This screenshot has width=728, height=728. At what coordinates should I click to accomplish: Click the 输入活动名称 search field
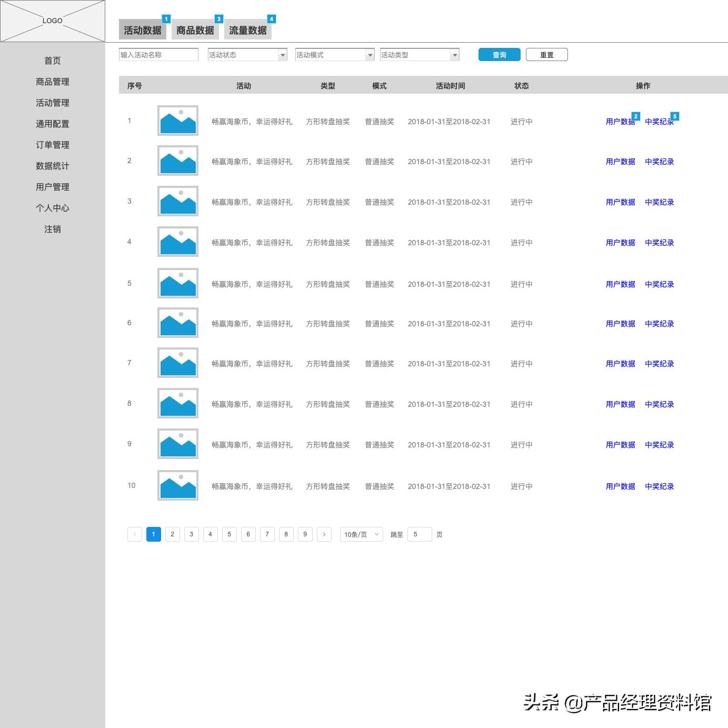point(158,54)
